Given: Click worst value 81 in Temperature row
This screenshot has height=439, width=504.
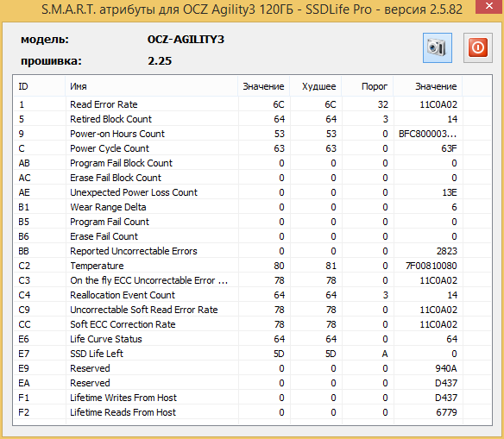Looking at the screenshot, I should tap(331, 266).
